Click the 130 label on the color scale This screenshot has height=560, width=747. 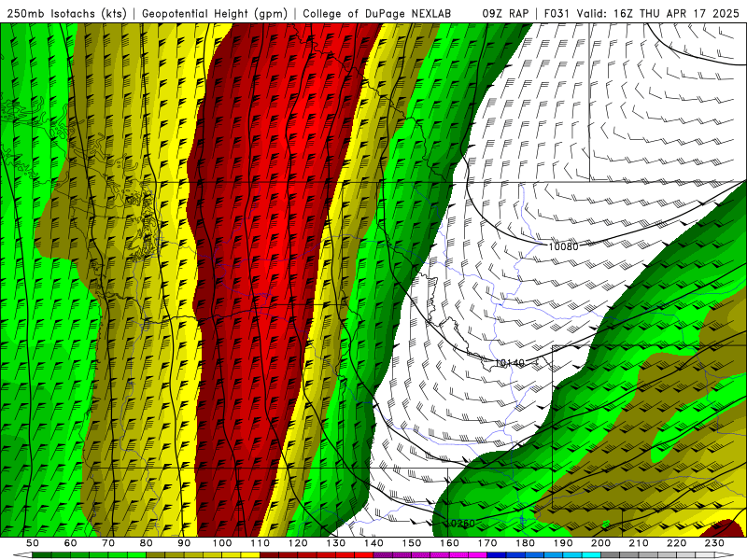pyautogui.click(x=336, y=543)
